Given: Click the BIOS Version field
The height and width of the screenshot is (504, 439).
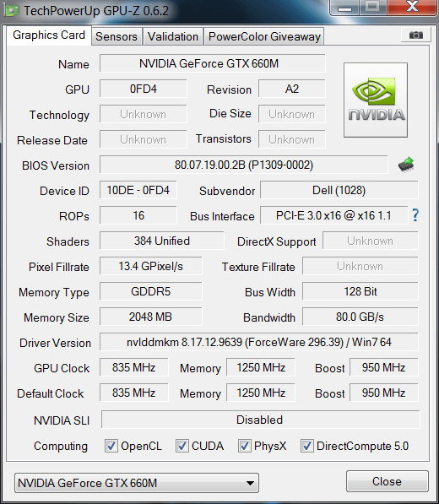Looking at the screenshot, I should (x=244, y=165).
